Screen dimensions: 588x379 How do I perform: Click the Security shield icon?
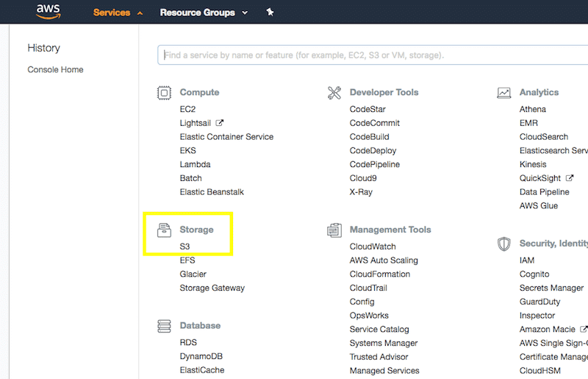point(503,244)
